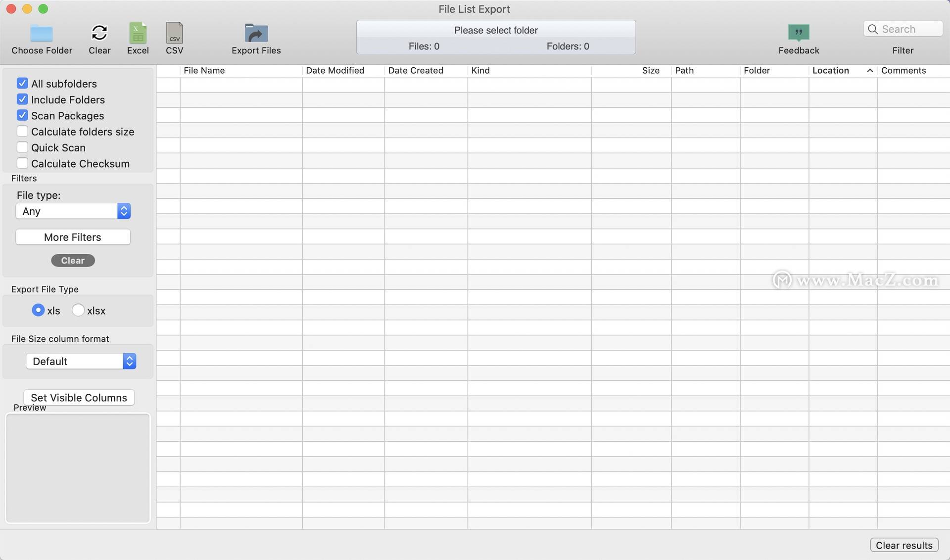Select the xlsx export radio button
The image size is (950, 560).
coord(78,310)
